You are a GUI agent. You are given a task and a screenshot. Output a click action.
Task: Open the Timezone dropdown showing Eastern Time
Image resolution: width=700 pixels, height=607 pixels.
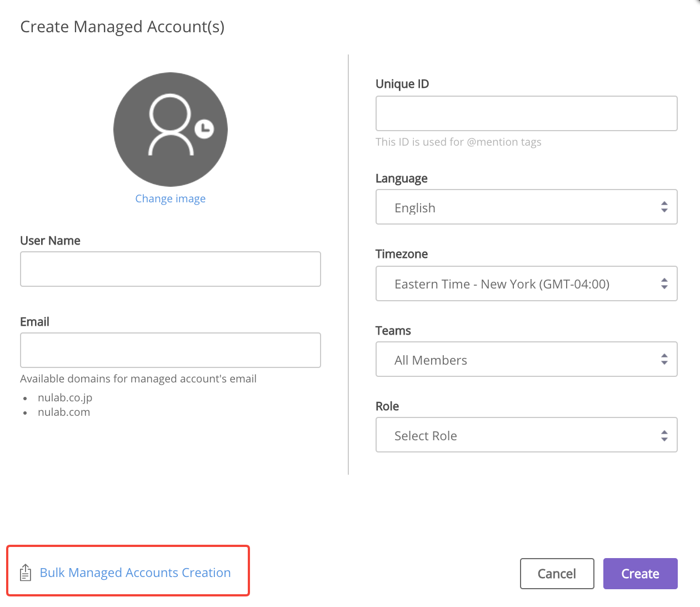point(527,283)
